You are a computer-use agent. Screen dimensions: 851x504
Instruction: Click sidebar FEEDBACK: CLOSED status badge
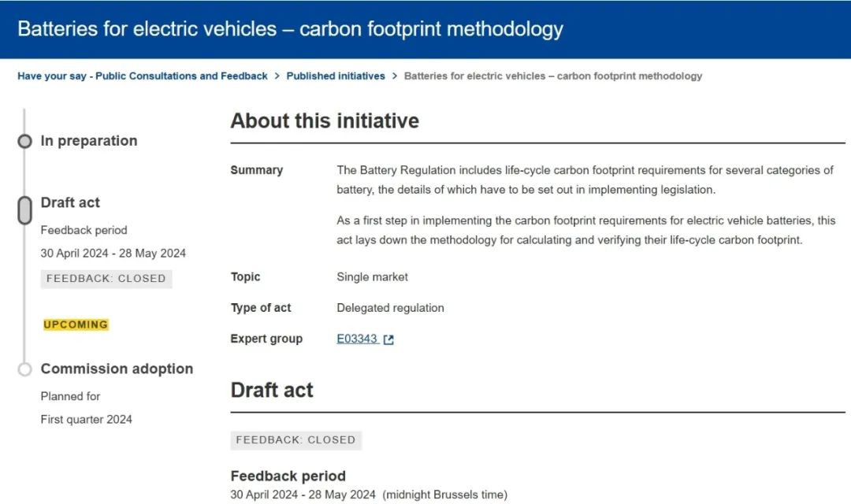pos(106,278)
